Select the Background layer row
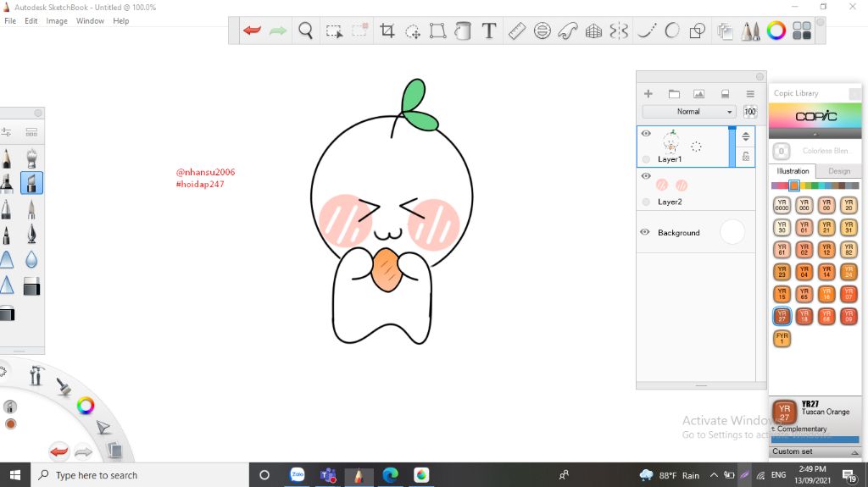The height and width of the screenshot is (487, 868). click(x=696, y=232)
